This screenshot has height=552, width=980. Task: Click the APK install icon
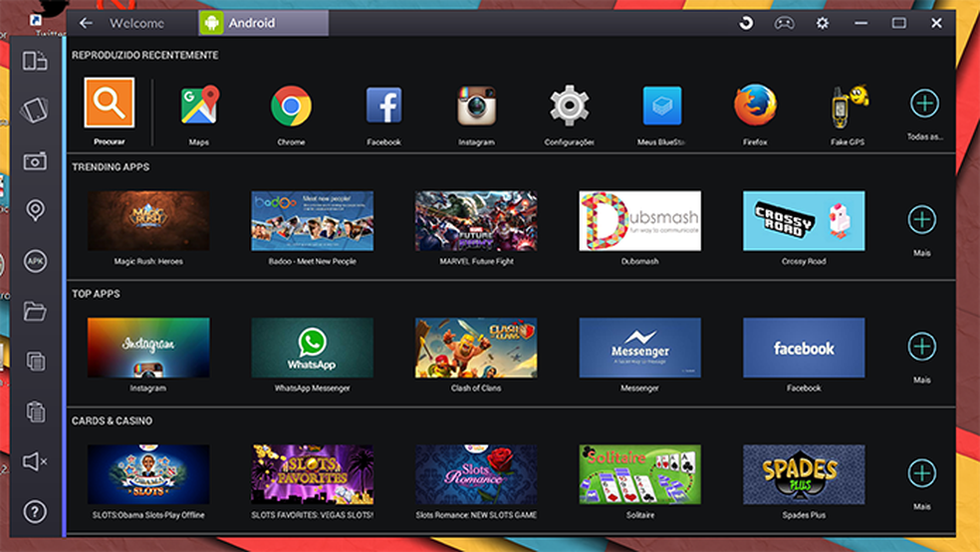click(x=35, y=261)
